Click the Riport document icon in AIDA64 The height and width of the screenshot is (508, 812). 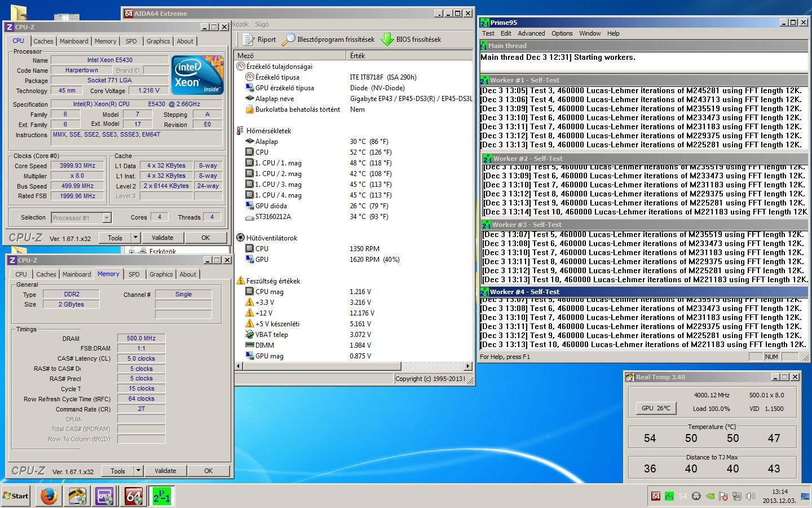point(249,39)
